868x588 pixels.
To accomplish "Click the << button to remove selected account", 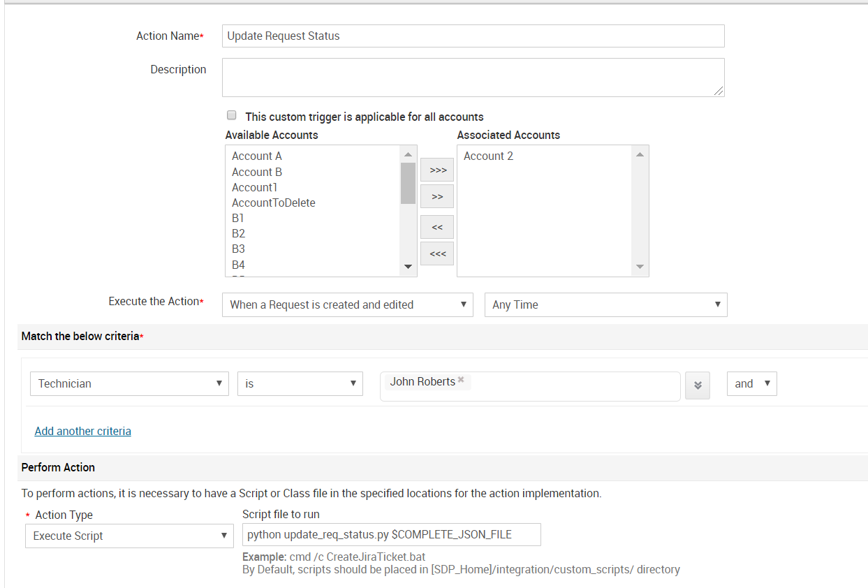I will point(436,226).
